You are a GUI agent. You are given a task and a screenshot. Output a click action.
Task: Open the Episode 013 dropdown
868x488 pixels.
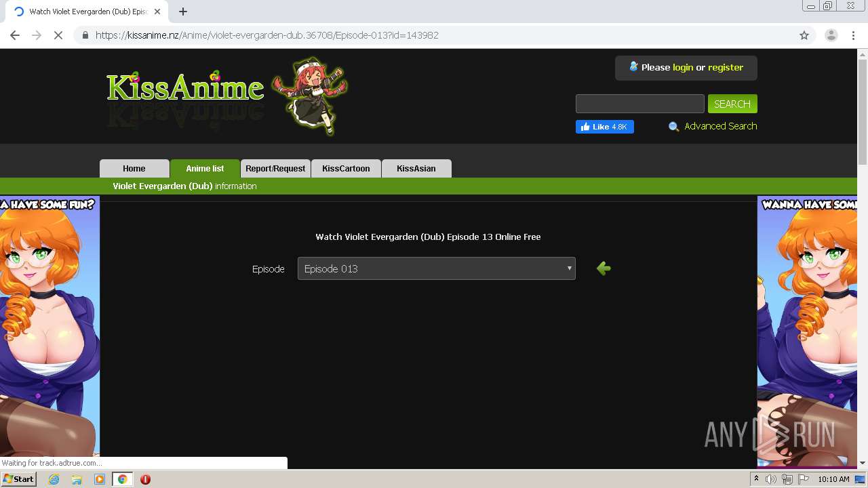tap(437, 268)
